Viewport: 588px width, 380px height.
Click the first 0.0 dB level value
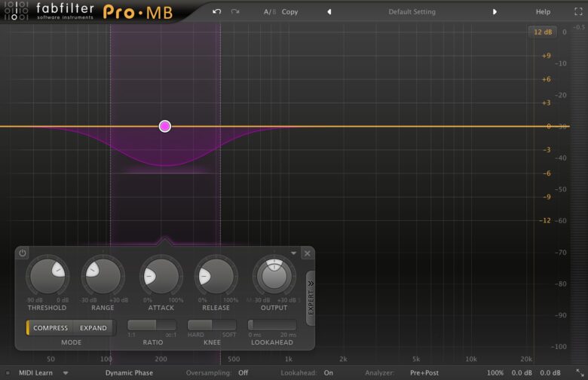pos(522,373)
